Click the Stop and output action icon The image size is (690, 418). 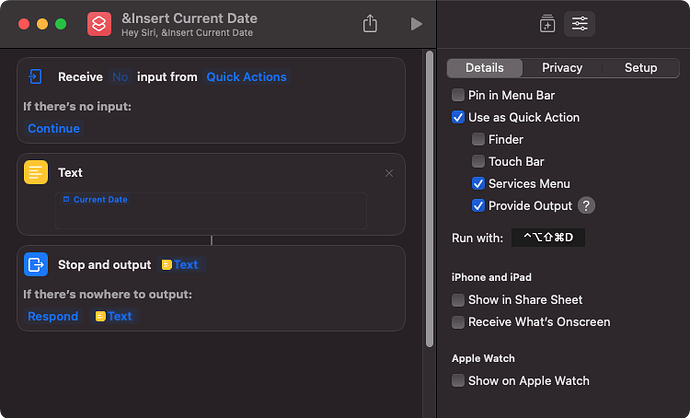[36, 264]
